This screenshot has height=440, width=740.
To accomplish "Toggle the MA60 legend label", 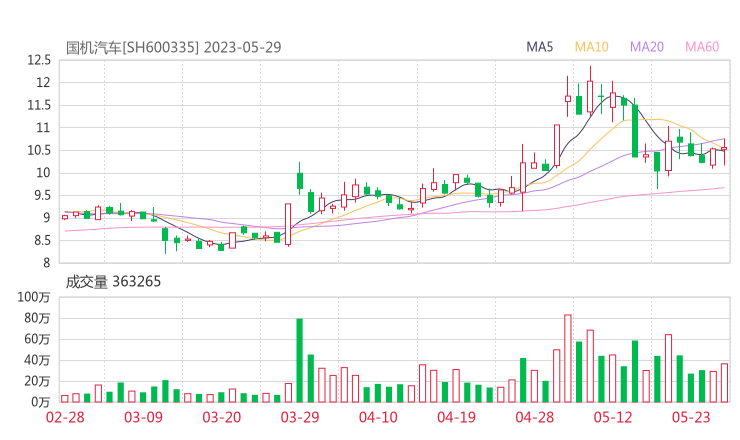I will pos(702,47).
